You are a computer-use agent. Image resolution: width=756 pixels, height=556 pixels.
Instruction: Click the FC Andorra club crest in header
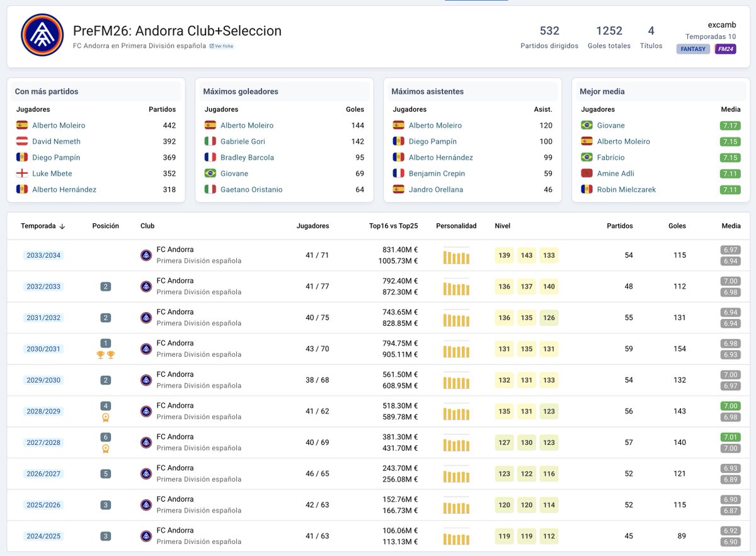tap(42, 35)
